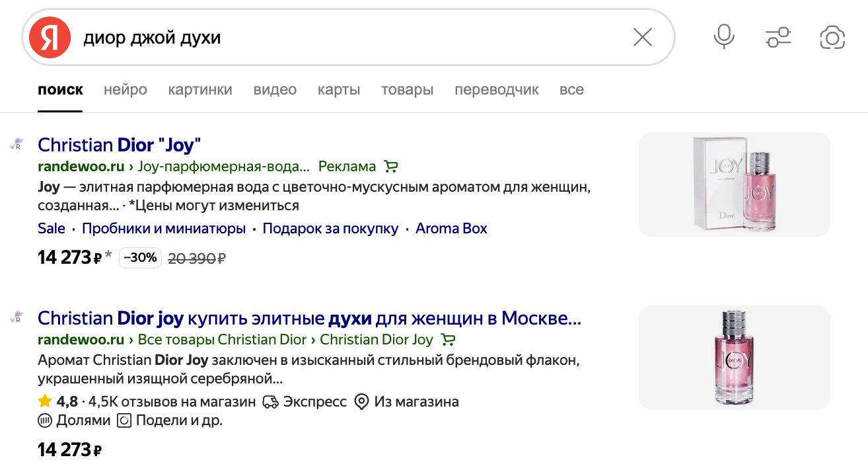This screenshot has width=868, height=472.
Task: Open the "Пробники и миниатюры" sitelink
Action: click(x=164, y=229)
